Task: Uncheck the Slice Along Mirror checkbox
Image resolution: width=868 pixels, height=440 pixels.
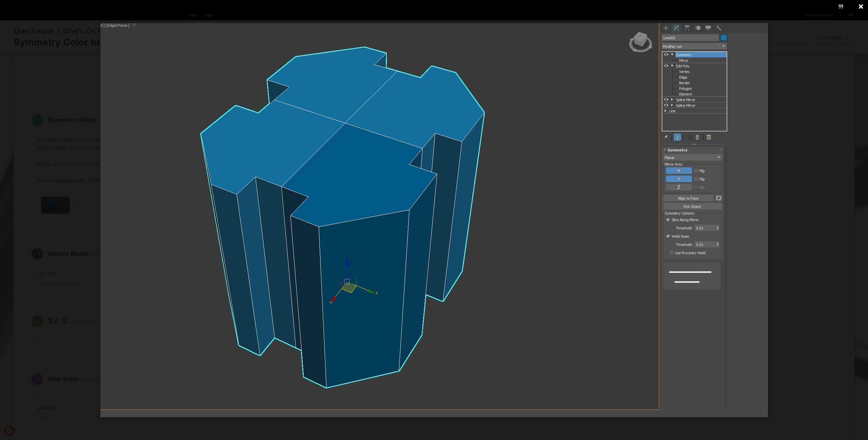Action: tap(668, 220)
